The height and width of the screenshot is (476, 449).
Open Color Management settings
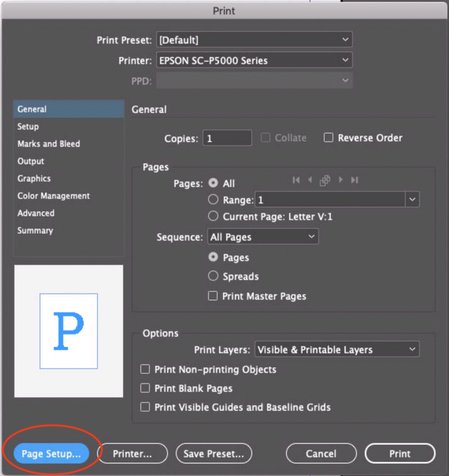(x=69, y=196)
